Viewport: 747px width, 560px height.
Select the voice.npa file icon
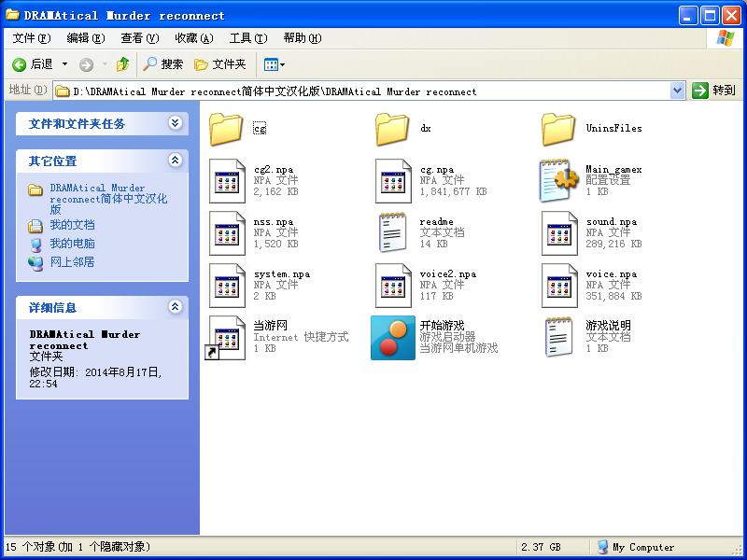559,286
